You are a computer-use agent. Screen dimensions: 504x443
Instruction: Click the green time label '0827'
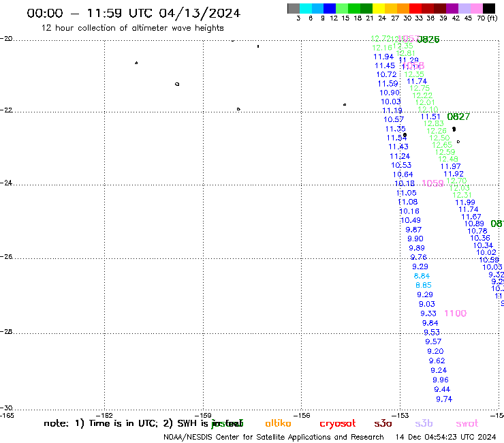tap(458, 117)
